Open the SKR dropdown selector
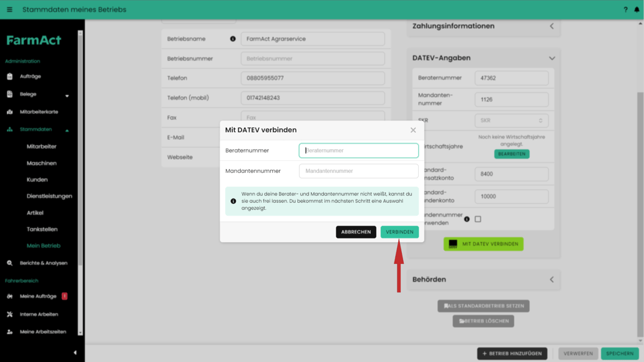644x362 pixels. [511, 120]
